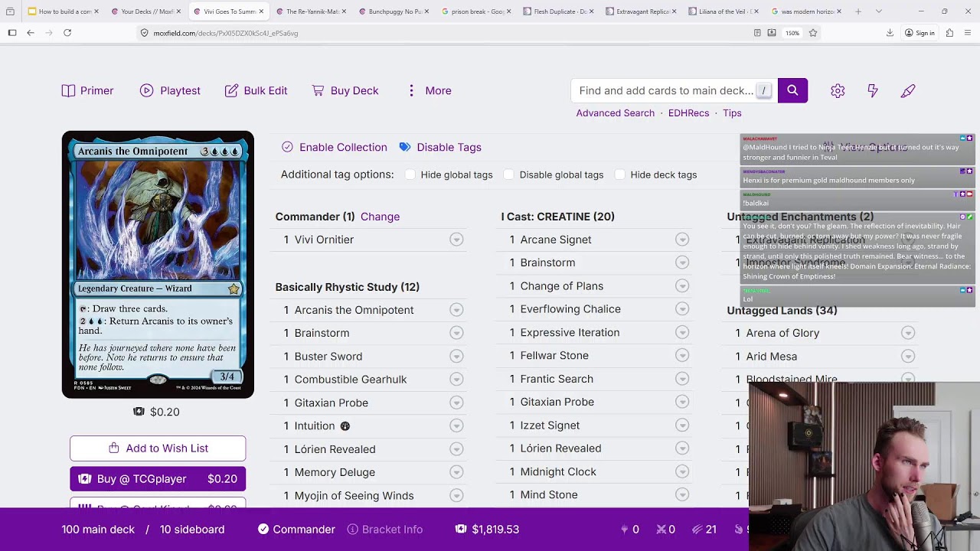Image resolution: width=980 pixels, height=551 pixels.
Task: Open dropdown for Fellwar Stone
Action: pyautogui.click(x=682, y=356)
